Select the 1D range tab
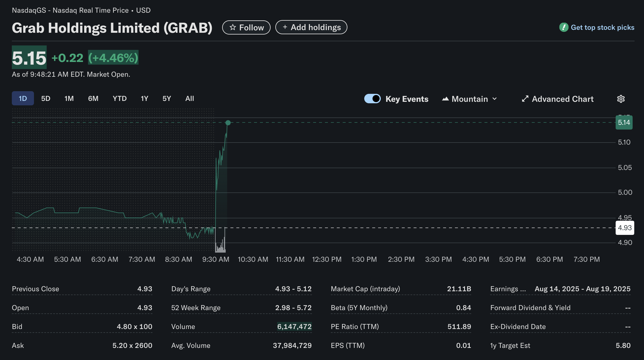Viewport: 644px width, 360px height. [x=23, y=98]
